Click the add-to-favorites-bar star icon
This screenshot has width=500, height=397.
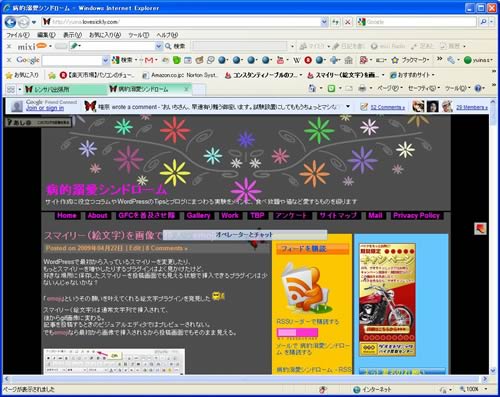[52, 75]
